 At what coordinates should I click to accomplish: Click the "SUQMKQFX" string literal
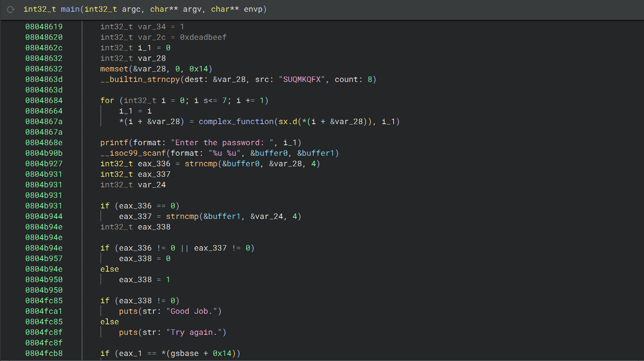(302, 79)
